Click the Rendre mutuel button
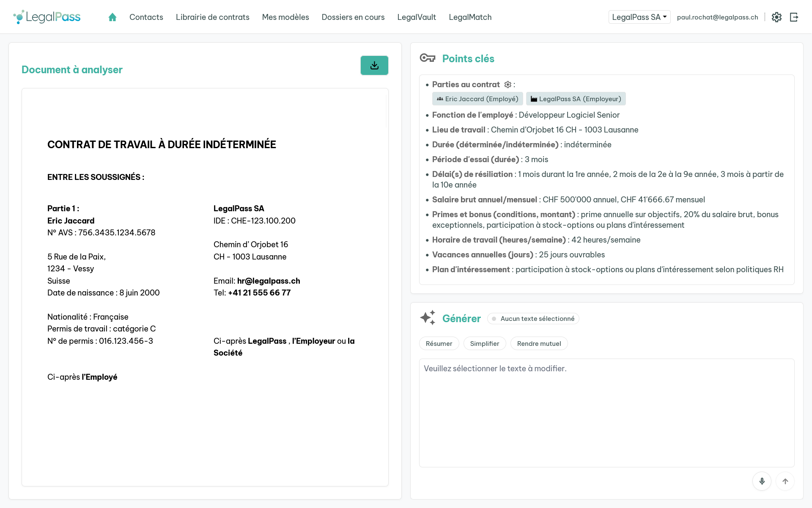The image size is (812, 508). [539, 343]
